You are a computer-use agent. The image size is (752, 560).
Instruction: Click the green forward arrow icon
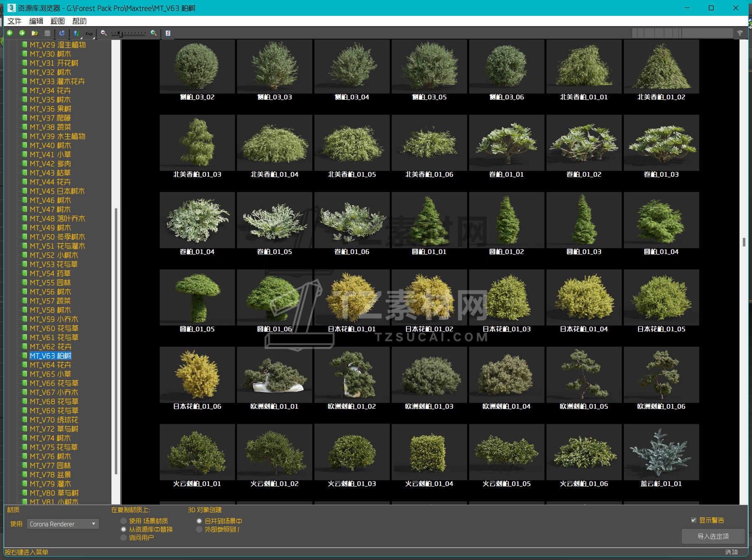pos(22,33)
